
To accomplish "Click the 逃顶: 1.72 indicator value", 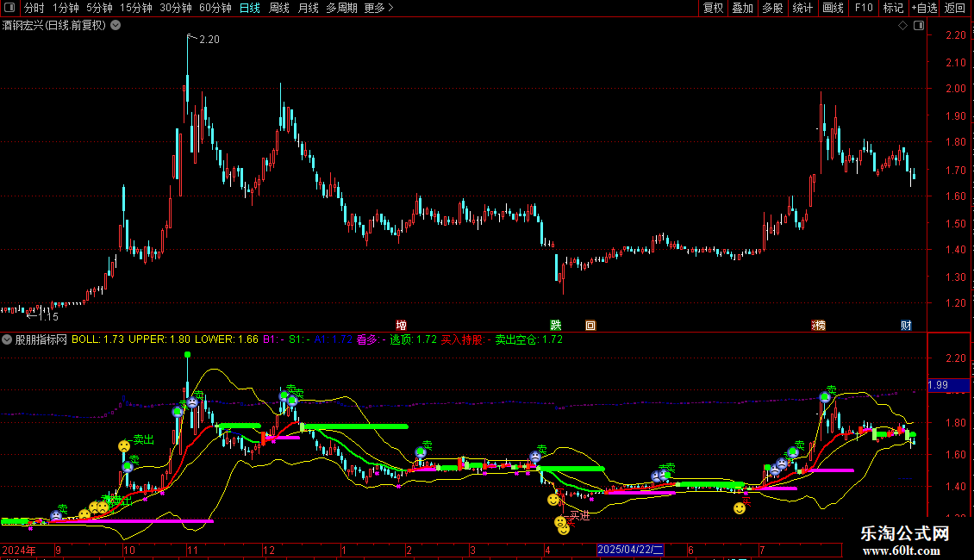I will [x=413, y=339].
